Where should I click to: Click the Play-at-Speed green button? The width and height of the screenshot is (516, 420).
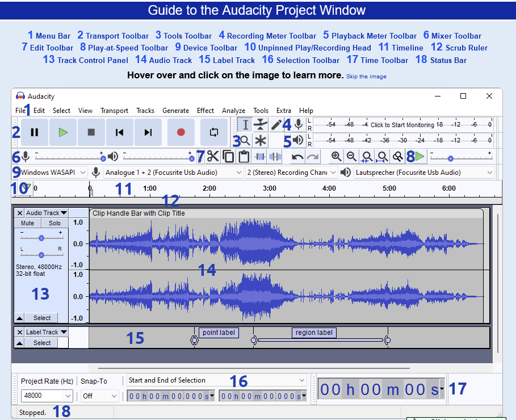pos(420,156)
